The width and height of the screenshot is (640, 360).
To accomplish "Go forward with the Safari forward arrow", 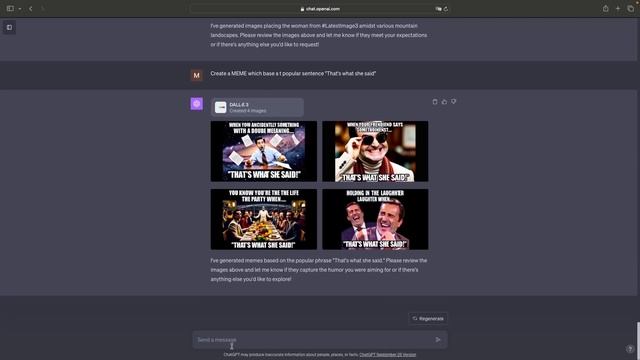I will point(42,9).
